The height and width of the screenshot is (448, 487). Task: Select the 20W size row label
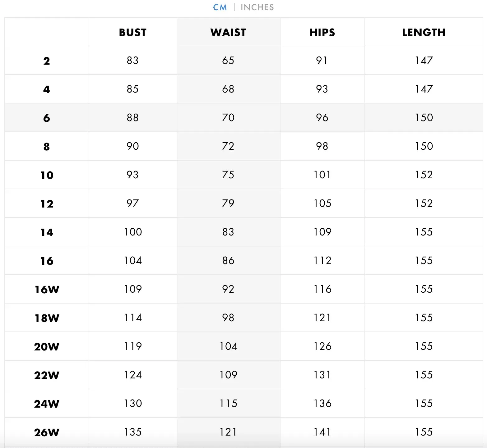47,347
